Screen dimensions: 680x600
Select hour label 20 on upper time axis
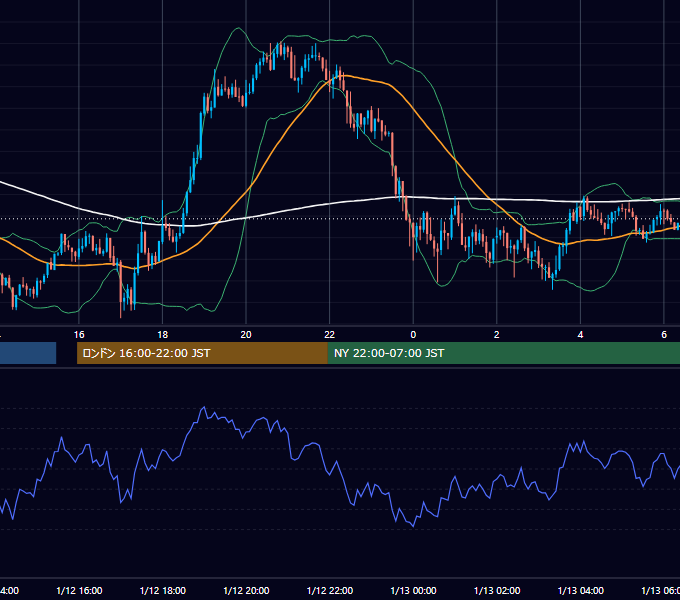246,335
